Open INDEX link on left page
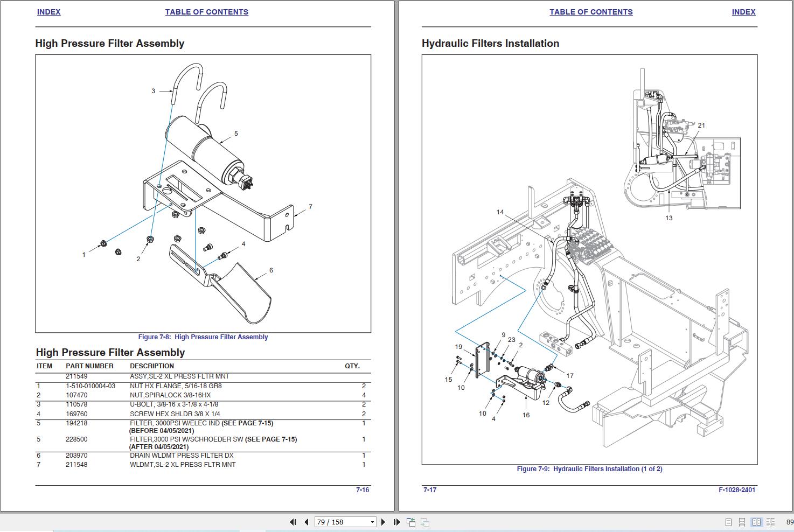The height and width of the screenshot is (532, 794). coord(48,12)
